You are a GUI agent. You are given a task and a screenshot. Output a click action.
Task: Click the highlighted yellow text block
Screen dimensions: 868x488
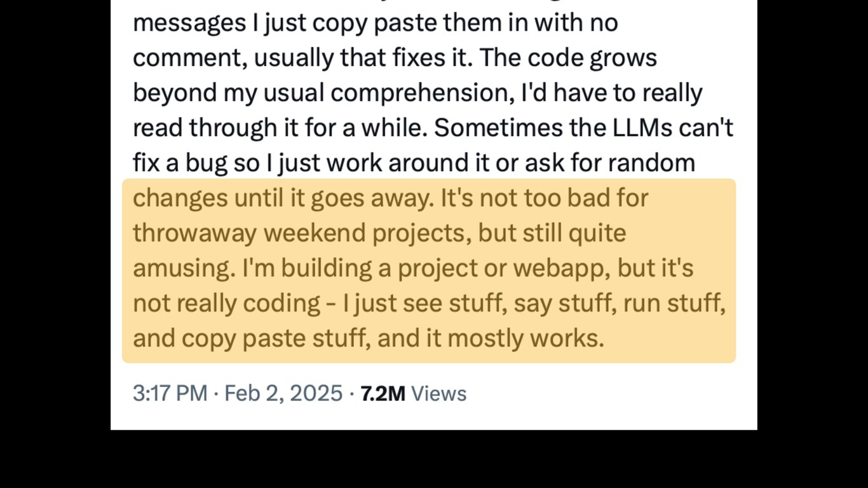(429, 271)
